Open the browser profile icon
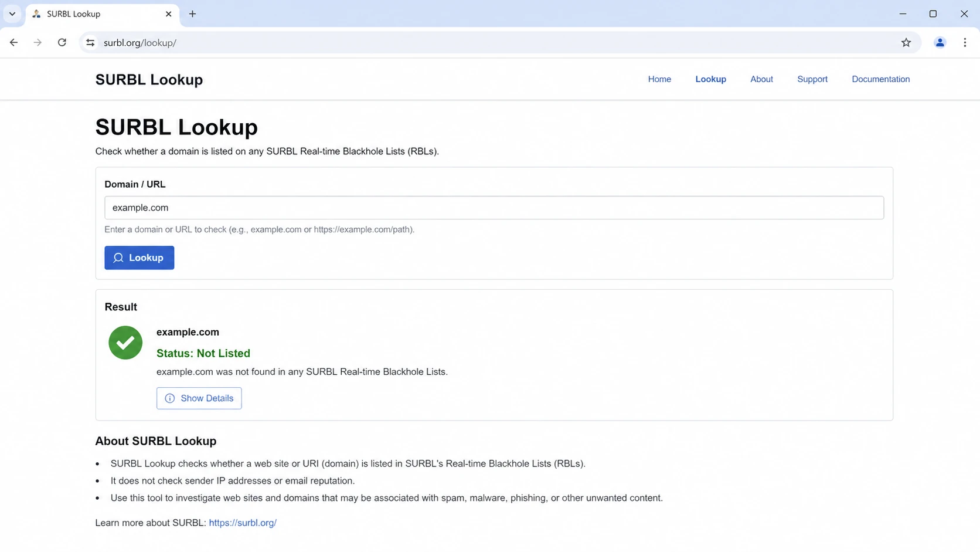The height and width of the screenshot is (552, 980). click(940, 42)
